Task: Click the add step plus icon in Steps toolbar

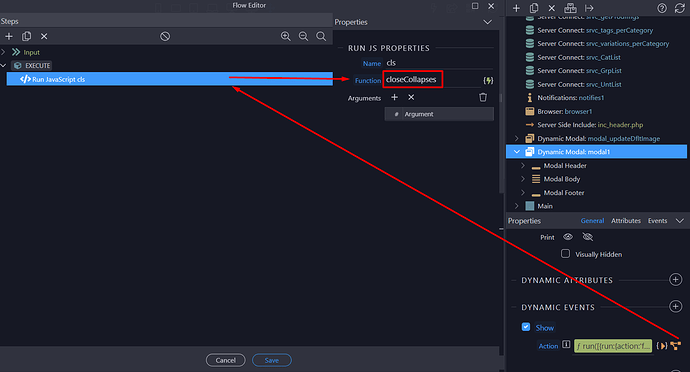Action: coord(9,37)
